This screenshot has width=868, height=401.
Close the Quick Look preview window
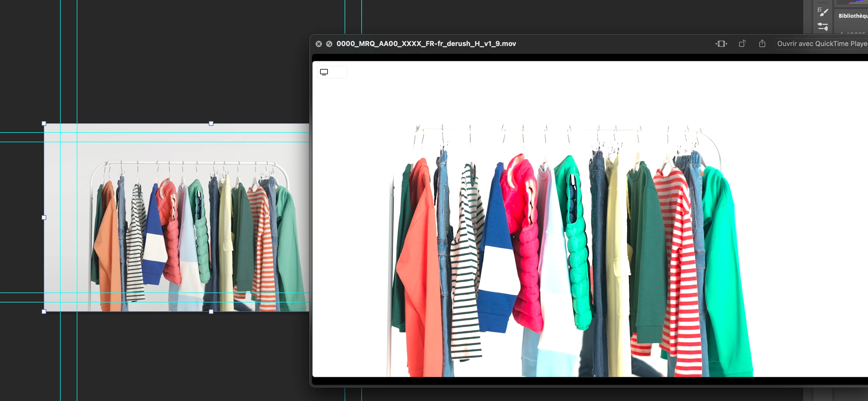(x=319, y=44)
